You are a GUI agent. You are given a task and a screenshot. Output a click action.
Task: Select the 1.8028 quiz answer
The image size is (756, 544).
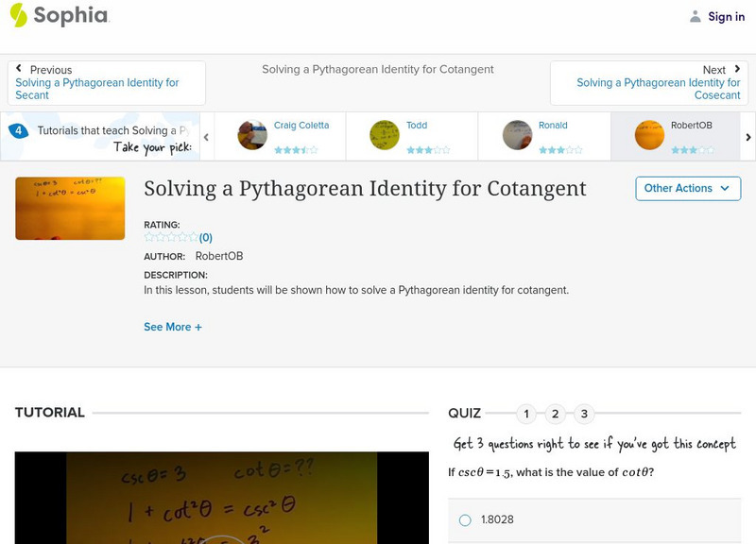[464, 518]
